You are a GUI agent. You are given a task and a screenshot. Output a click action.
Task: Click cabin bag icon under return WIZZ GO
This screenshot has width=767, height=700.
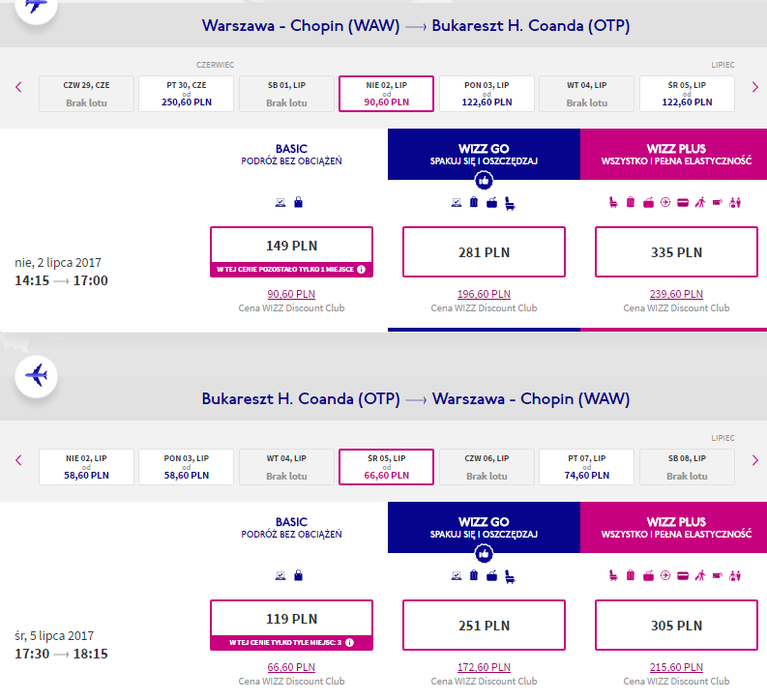point(491,576)
